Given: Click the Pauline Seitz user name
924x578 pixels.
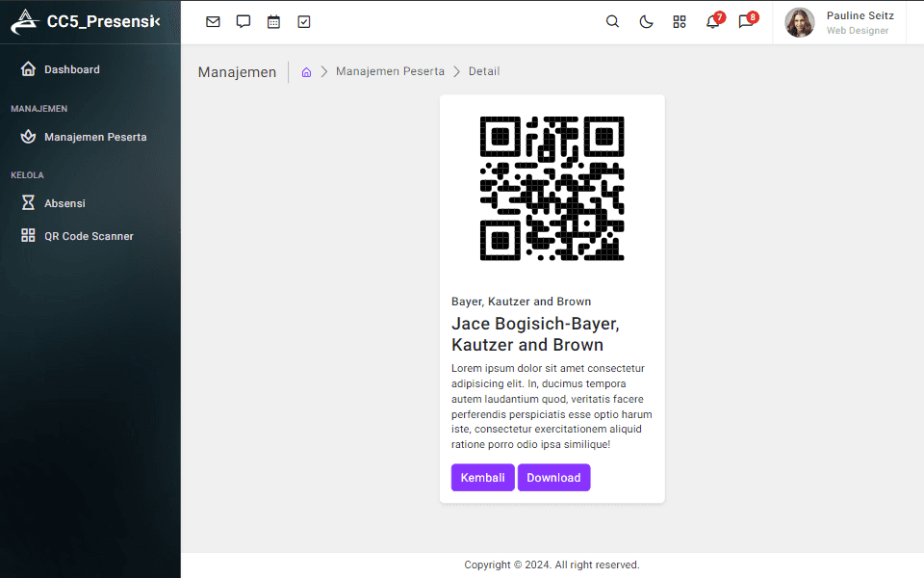Looking at the screenshot, I should tap(860, 15).
